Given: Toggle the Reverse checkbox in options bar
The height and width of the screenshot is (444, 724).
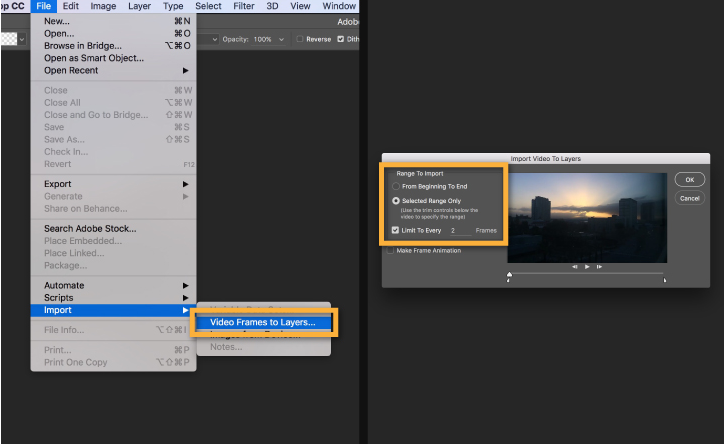Looking at the screenshot, I should click(301, 39).
